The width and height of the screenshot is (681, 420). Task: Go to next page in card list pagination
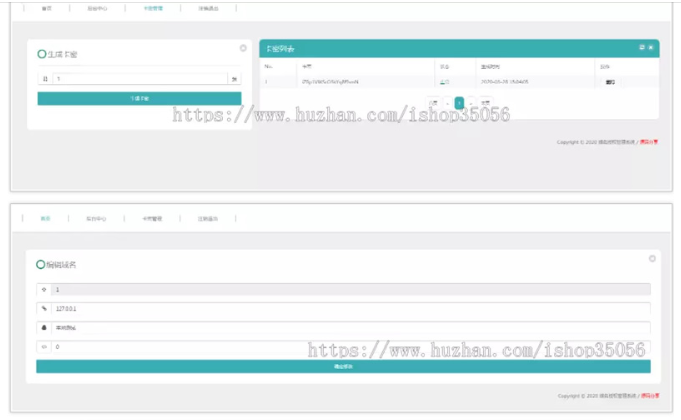(x=472, y=102)
